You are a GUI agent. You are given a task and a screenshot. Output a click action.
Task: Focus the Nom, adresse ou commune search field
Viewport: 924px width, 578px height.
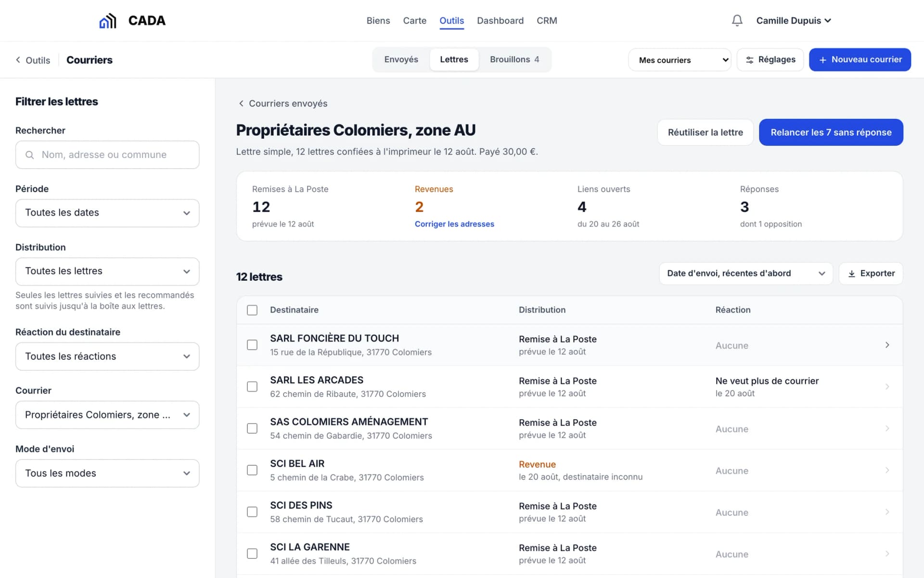tap(107, 155)
